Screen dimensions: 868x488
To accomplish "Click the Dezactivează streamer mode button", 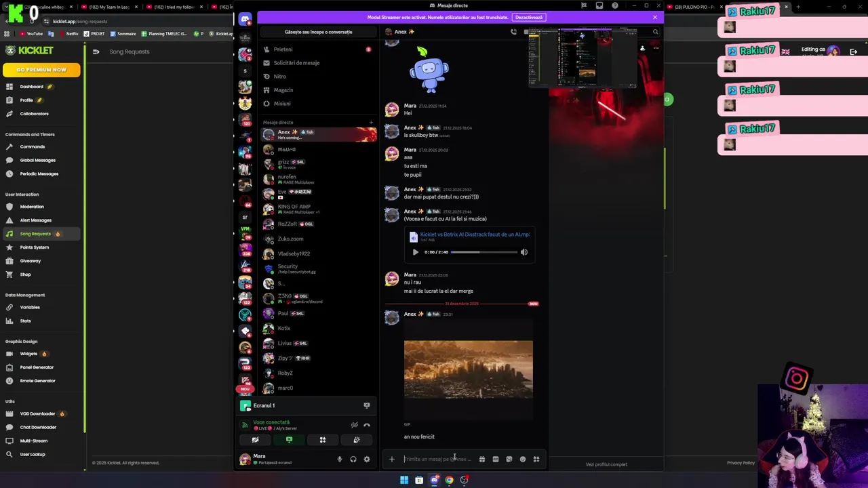I will pyautogui.click(x=529, y=17).
